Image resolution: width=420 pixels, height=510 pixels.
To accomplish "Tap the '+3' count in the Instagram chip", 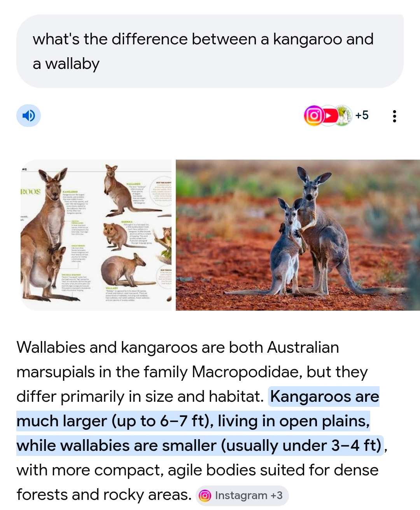I will [276, 496].
